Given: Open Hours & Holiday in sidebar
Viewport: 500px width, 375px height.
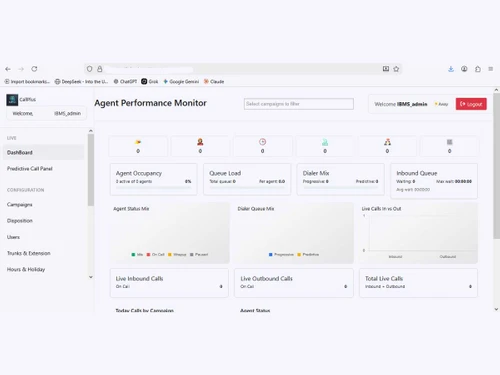Looking at the screenshot, I should tap(26, 269).
